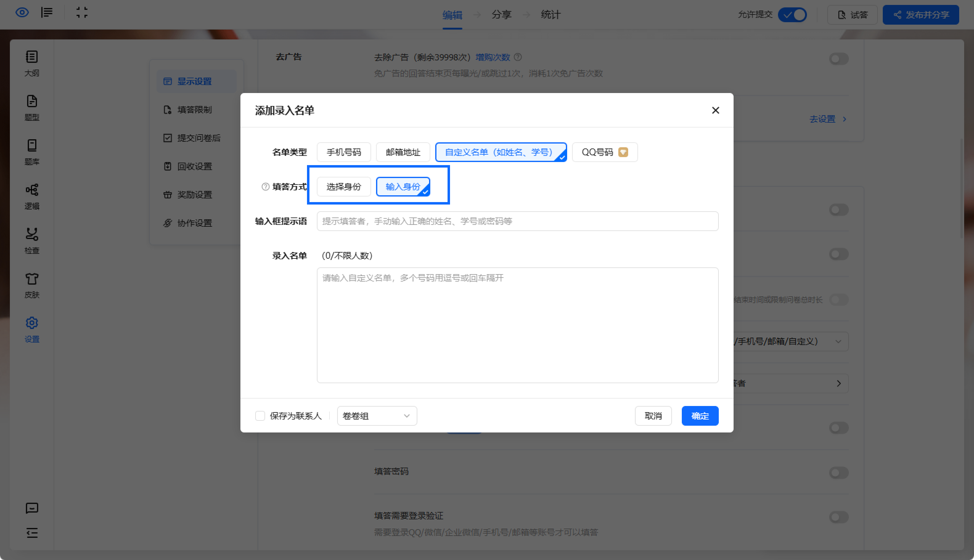Open 大纲 outline panel in sidebar
The image size is (974, 560).
32,63
